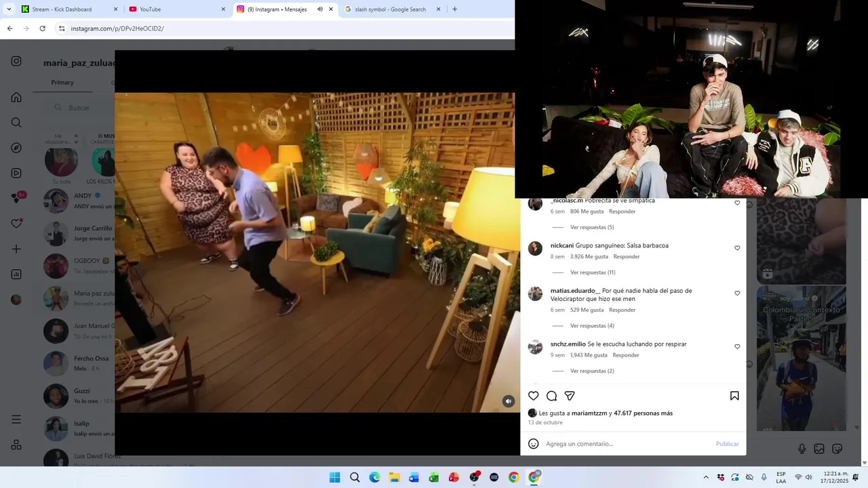
Task: Expand Ver respuestas (5)
Action: point(592,227)
